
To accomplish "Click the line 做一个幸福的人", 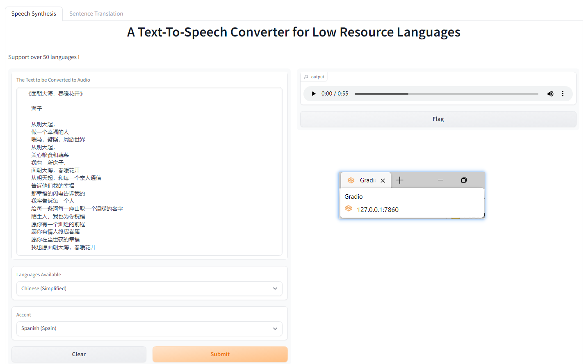I will click(x=50, y=132).
